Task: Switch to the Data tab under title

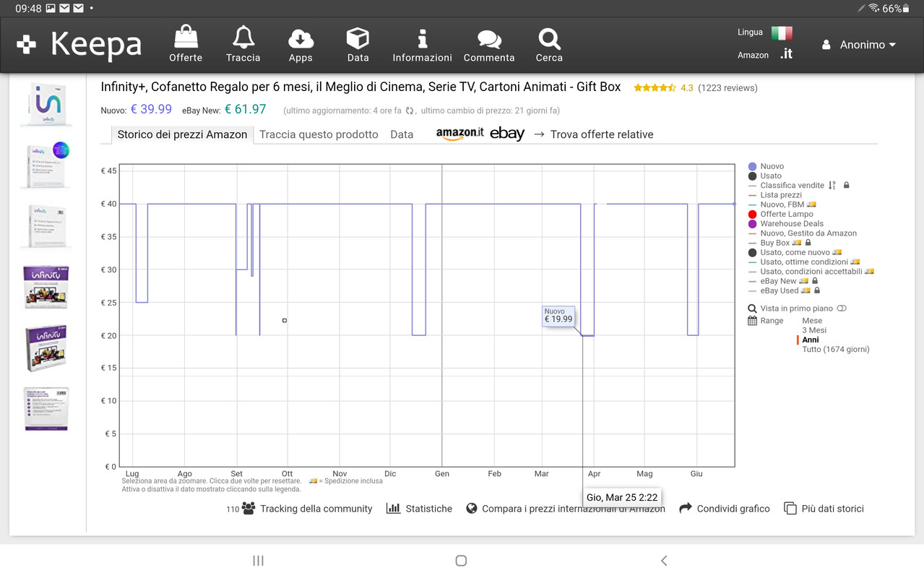Action: point(402,134)
